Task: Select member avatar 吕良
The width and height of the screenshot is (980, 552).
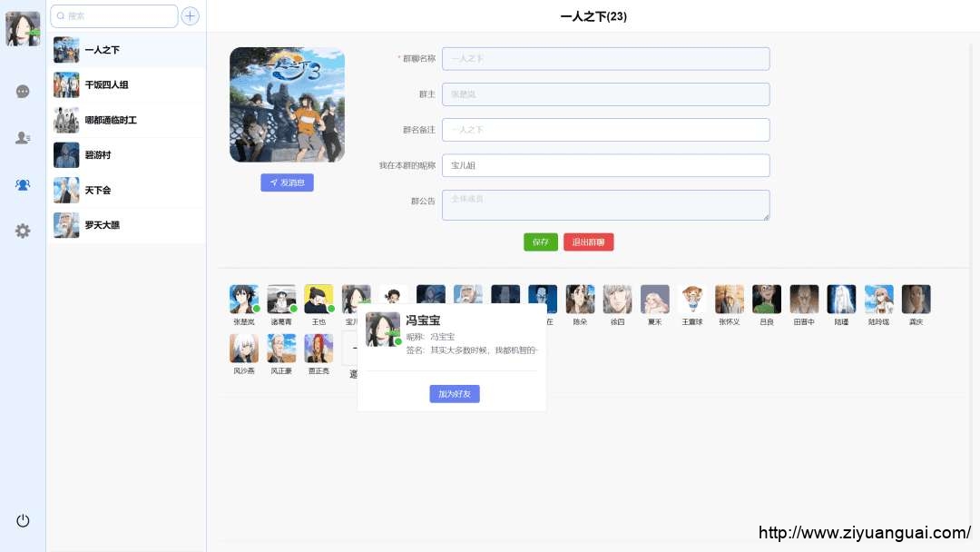Action: click(767, 299)
